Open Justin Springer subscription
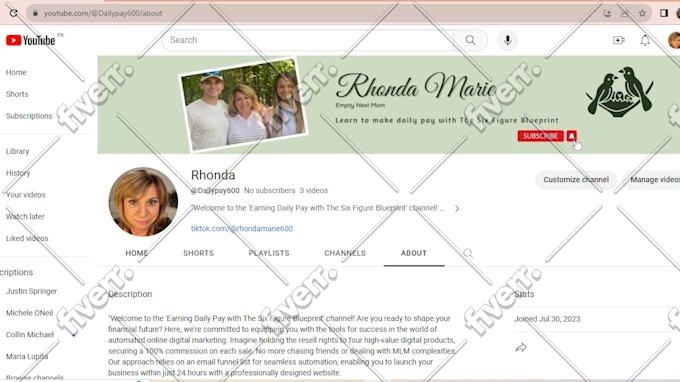680x382 pixels. tap(31, 291)
